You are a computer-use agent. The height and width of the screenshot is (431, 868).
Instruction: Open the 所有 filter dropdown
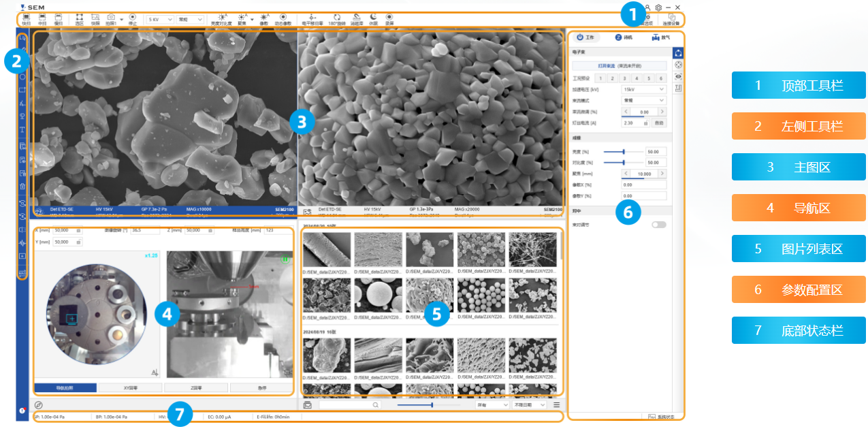coord(492,404)
